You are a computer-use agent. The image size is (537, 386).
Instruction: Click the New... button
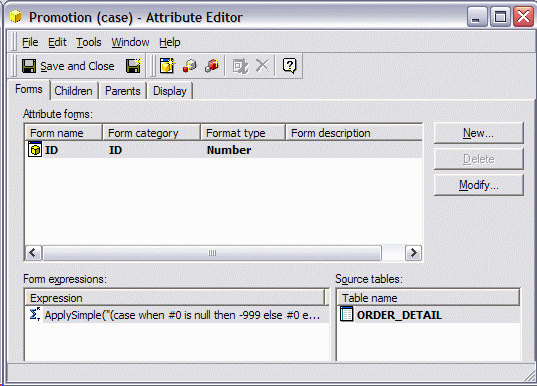478,133
